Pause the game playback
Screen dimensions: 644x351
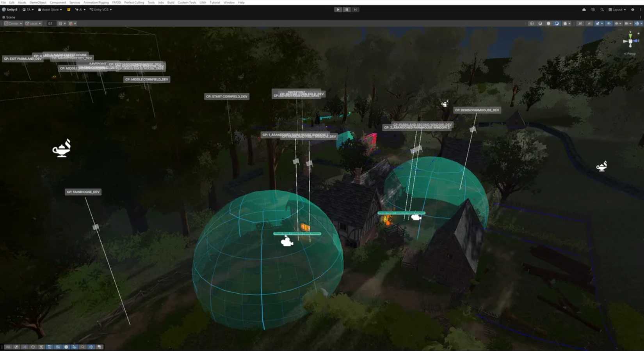click(347, 9)
